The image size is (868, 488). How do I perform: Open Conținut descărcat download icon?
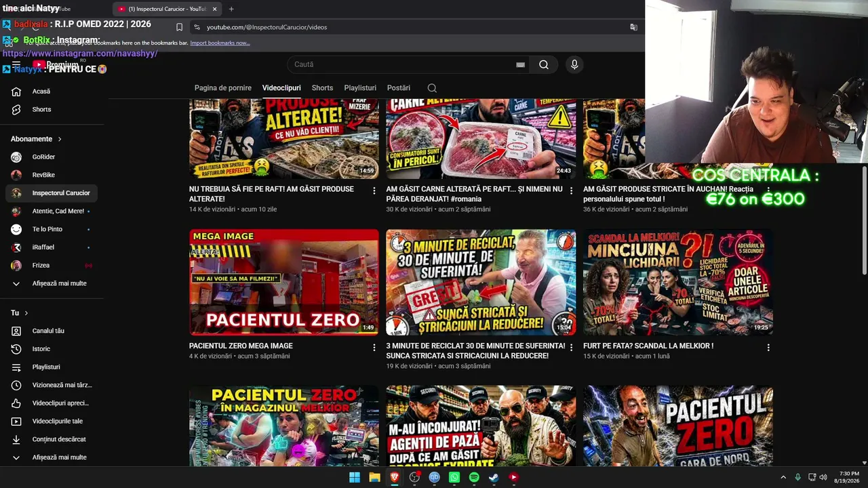click(x=16, y=439)
